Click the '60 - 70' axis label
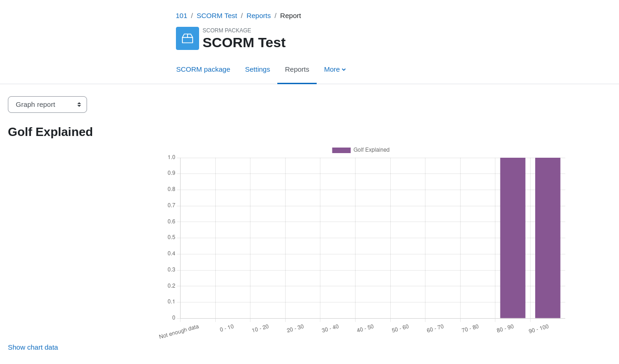This screenshot has height=364, width=619. [x=435, y=328]
